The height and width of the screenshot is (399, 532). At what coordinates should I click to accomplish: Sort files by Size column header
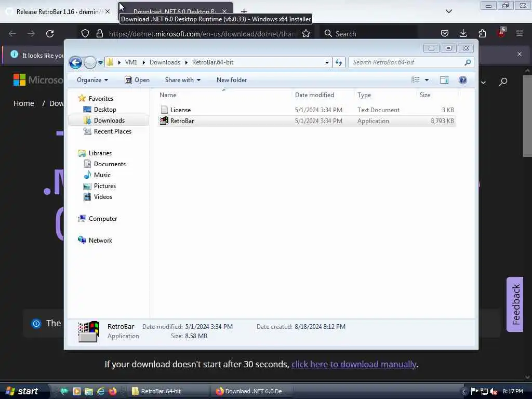click(x=436, y=95)
